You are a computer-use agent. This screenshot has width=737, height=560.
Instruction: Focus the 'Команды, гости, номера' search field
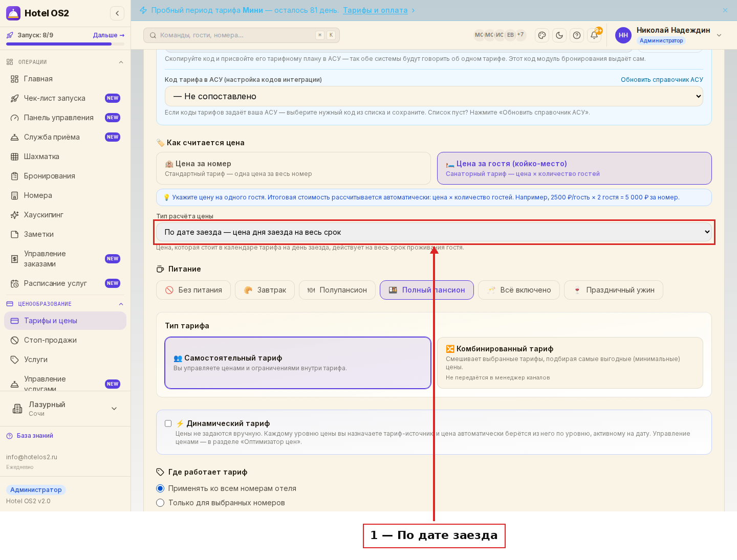click(x=242, y=35)
